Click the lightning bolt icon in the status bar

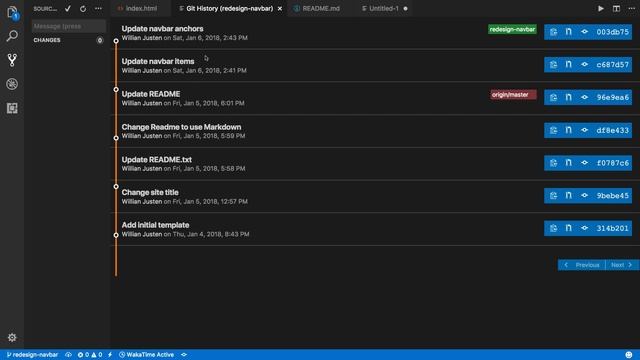110,355
